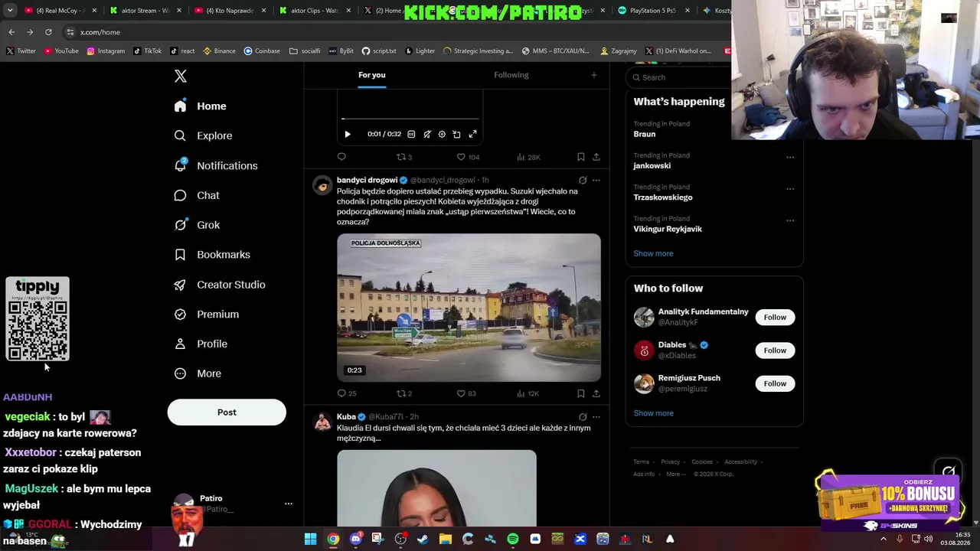Bookmark the bandyci drogowi post
This screenshot has width=980, height=551.
point(581,393)
